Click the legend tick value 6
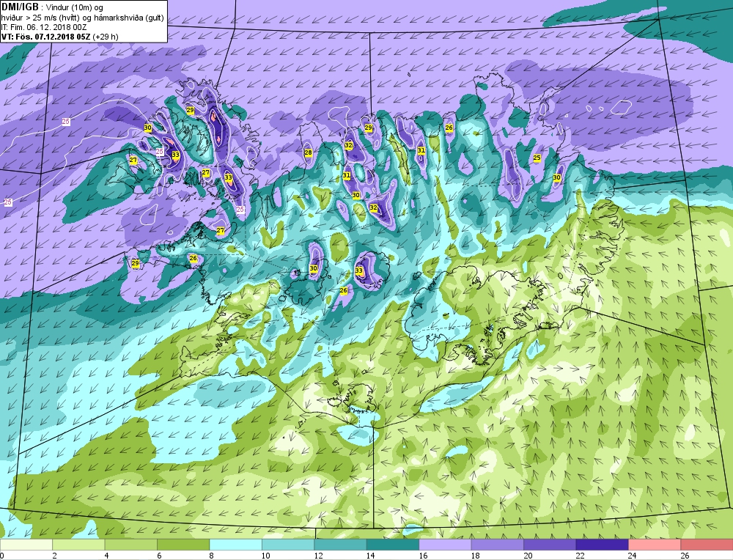This screenshot has height=560, width=733. pyautogui.click(x=159, y=556)
